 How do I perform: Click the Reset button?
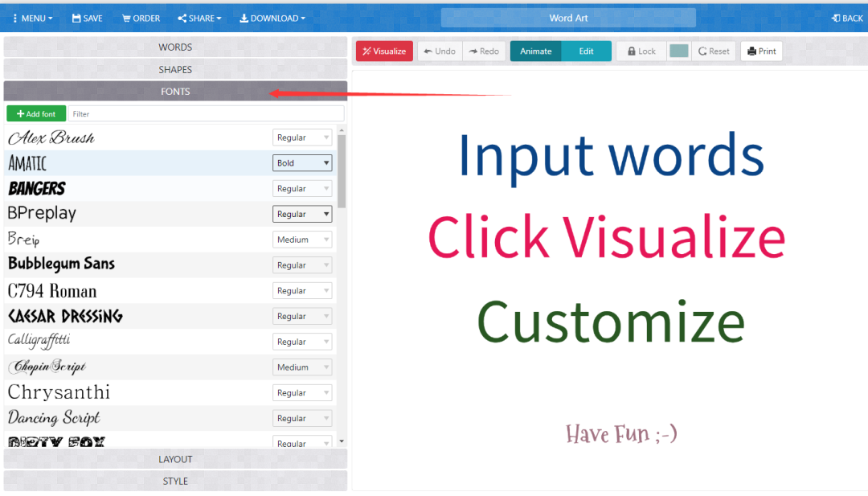pyautogui.click(x=714, y=51)
